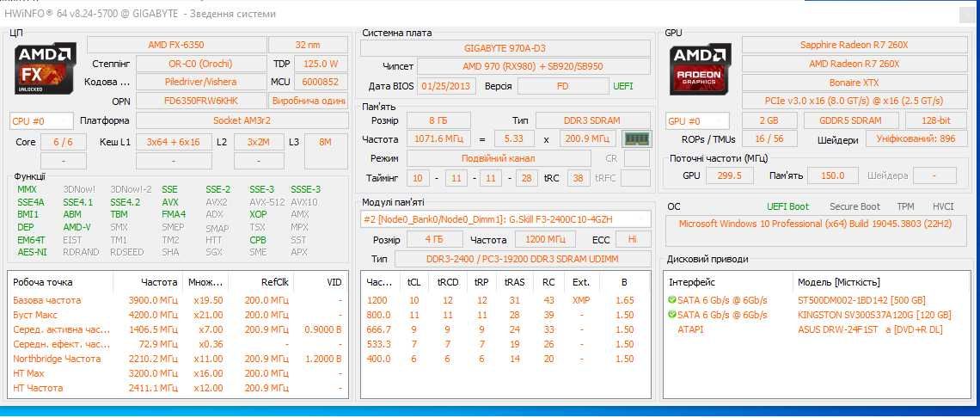
Task: Click the Microsoft Windows 10 Professional OS field
Action: pos(815,231)
